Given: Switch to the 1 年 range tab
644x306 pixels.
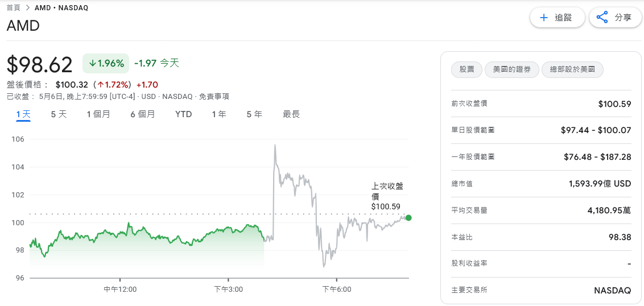Looking at the screenshot, I should click(219, 114).
